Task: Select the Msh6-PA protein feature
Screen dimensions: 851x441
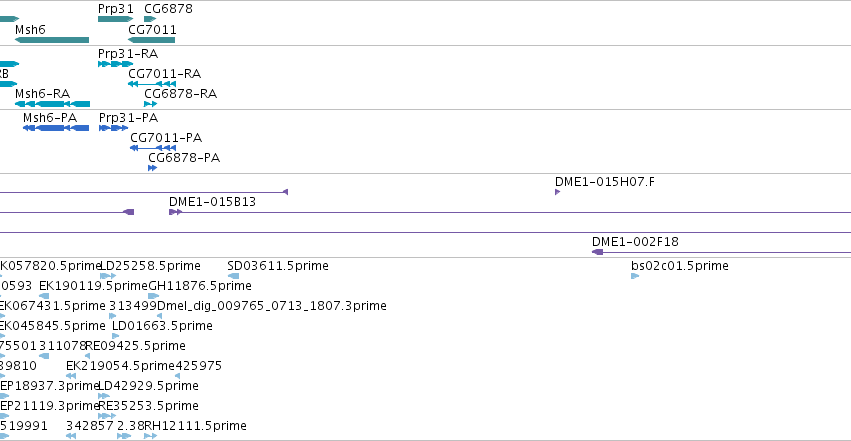Action: pos(56,128)
